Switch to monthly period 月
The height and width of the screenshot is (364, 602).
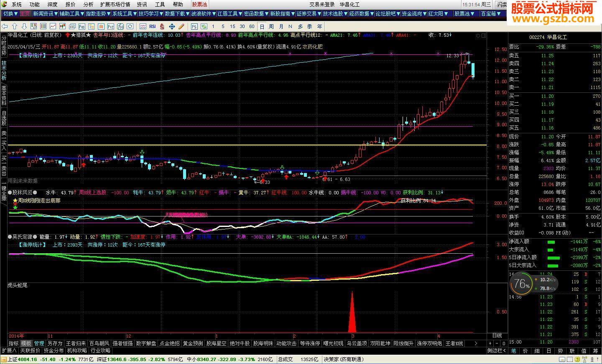click(x=281, y=26)
